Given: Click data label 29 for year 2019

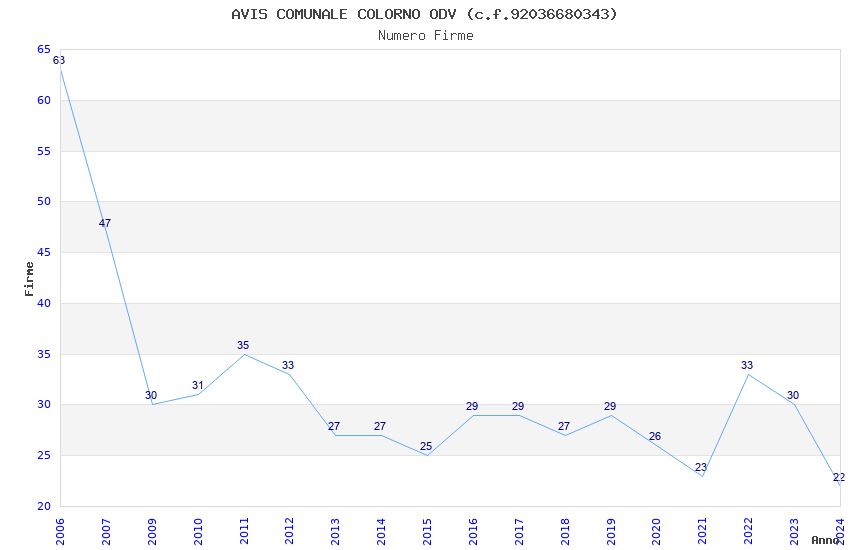Looking at the screenshot, I should point(610,406).
